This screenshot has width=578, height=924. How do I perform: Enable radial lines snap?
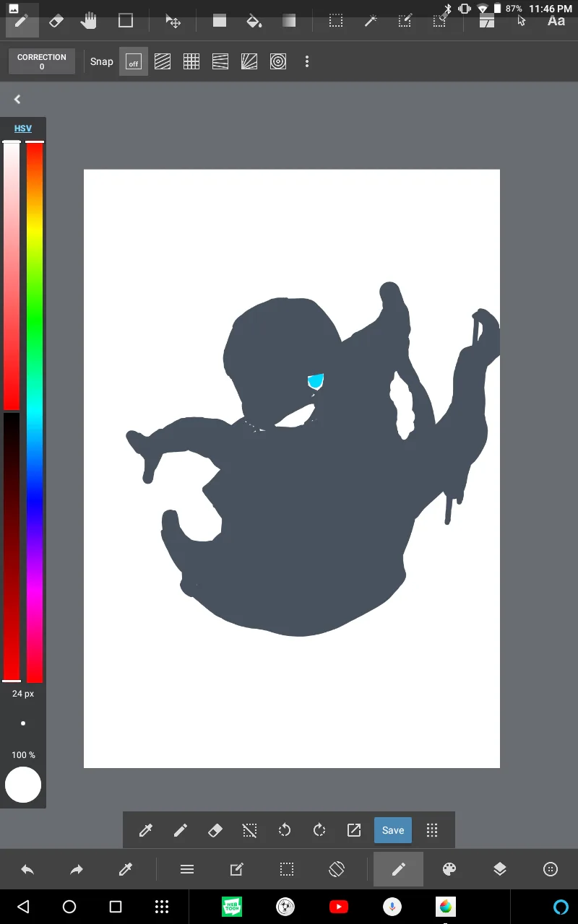(x=249, y=61)
